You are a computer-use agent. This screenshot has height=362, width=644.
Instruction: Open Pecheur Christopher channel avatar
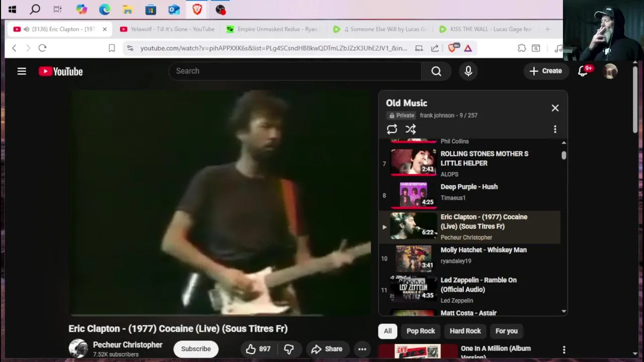[x=78, y=348]
